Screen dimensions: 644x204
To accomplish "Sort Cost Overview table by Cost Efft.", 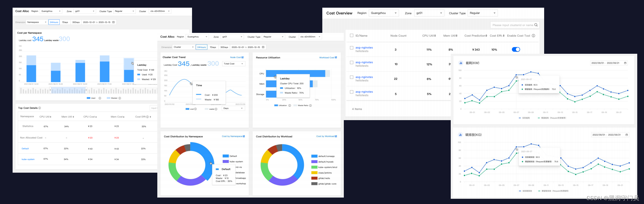I will click(x=504, y=36).
